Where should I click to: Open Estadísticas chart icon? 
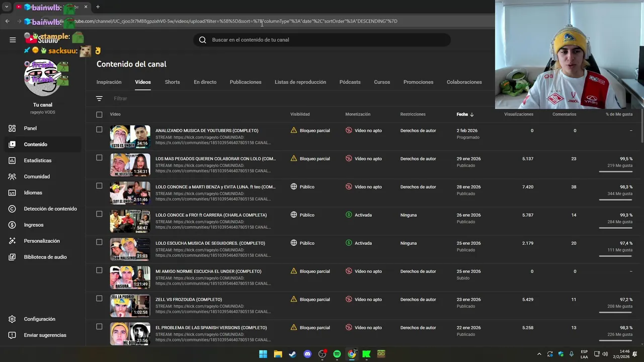tap(12, 160)
